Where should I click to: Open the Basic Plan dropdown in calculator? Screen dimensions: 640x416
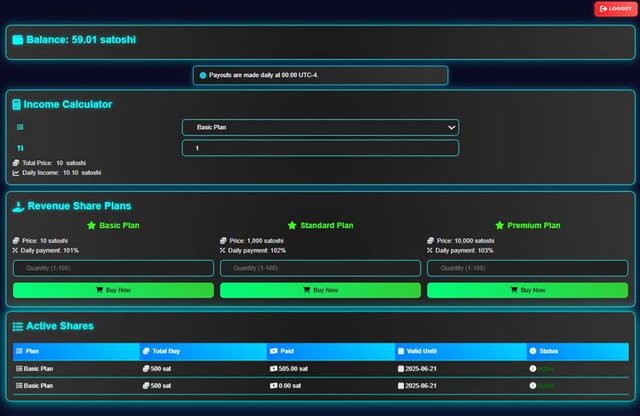click(319, 127)
